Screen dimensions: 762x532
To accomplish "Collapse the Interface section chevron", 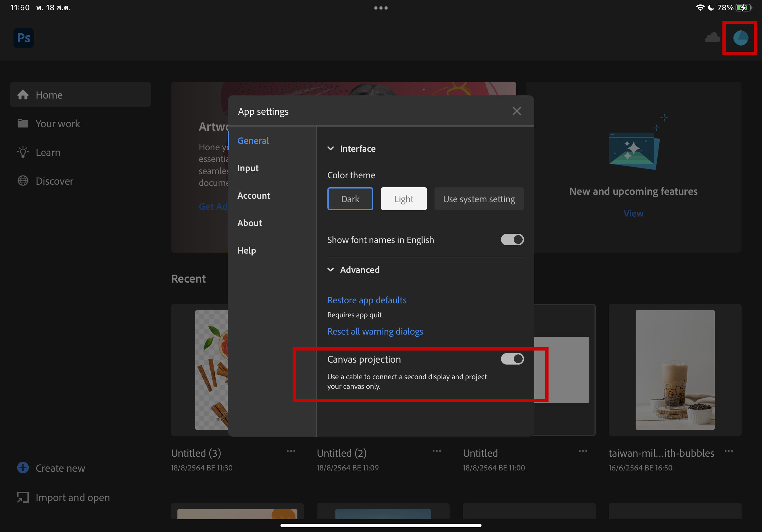I will pyautogui.click(x=331, y=148).
